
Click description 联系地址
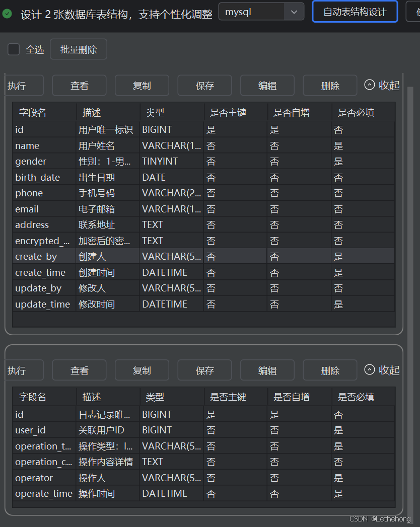click(97, 224)
